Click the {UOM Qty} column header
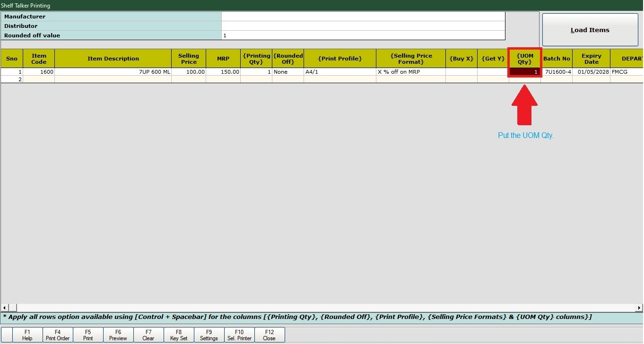 (x=525, y=59)
